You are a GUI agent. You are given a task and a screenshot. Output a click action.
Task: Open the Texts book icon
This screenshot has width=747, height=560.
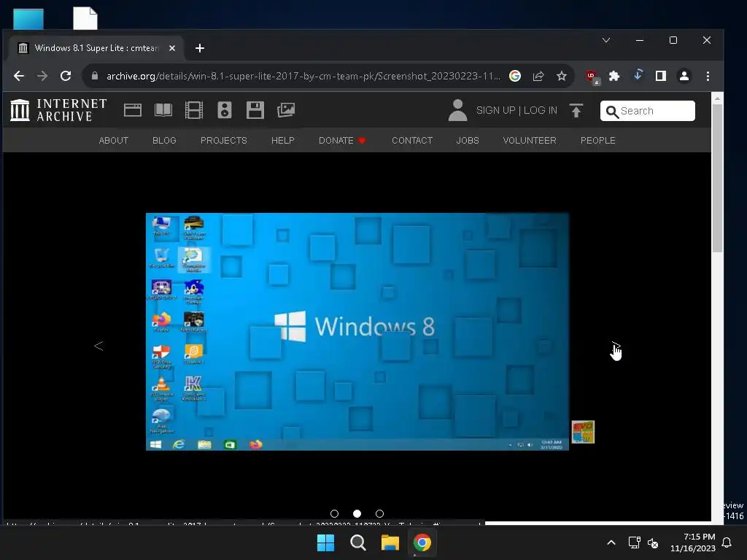(x=163, y=110)
